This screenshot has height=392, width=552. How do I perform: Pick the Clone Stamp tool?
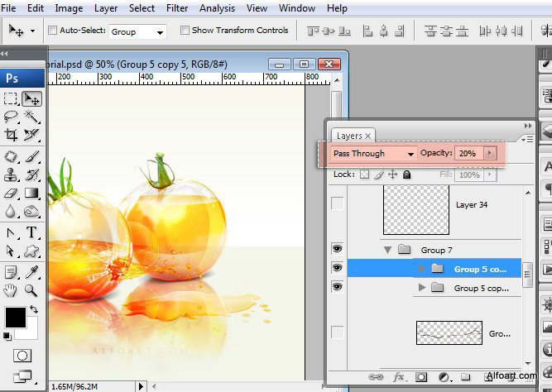pos(11,174)
